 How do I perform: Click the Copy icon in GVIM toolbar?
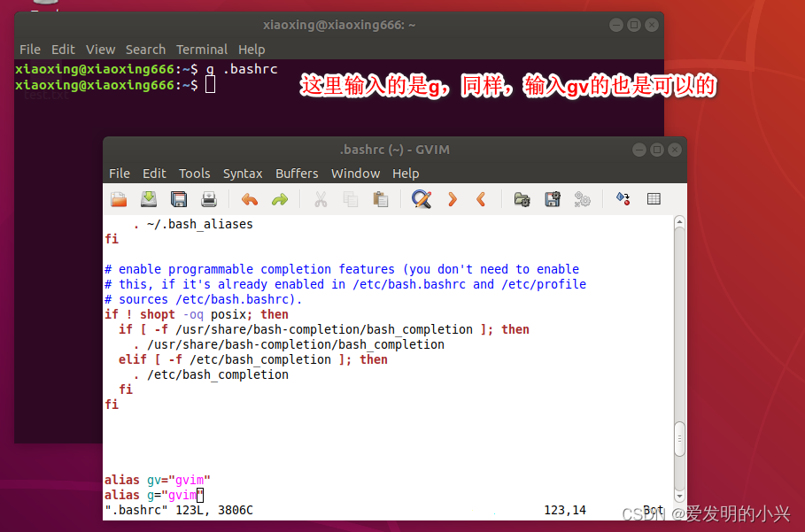click(351, 199)
